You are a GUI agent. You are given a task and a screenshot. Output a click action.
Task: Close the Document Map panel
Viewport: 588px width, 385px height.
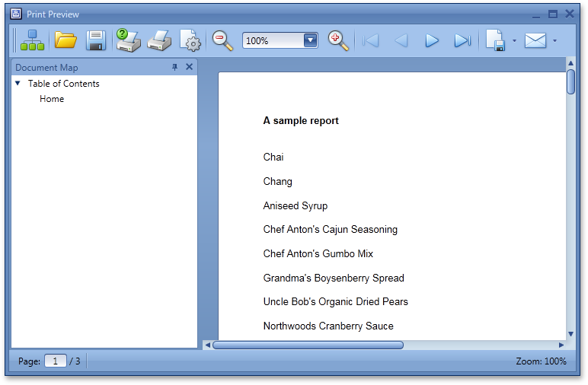[x=190, y=67]
